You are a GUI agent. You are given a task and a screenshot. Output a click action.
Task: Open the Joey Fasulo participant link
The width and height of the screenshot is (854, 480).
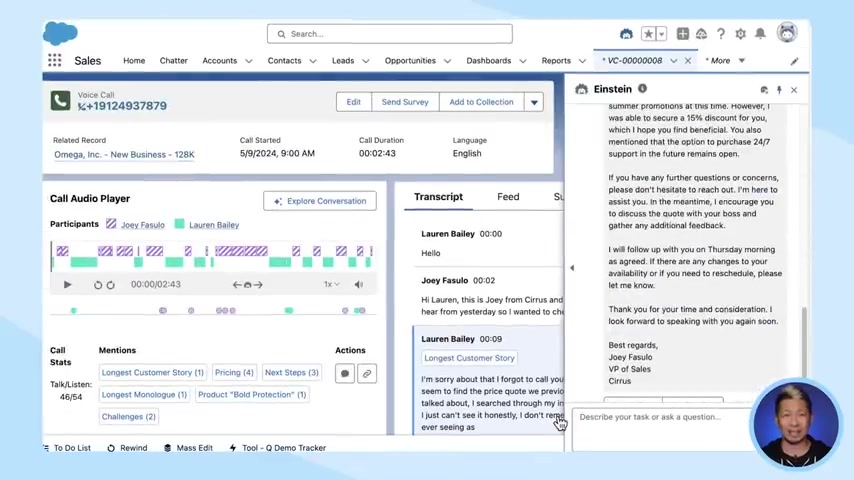143,225
